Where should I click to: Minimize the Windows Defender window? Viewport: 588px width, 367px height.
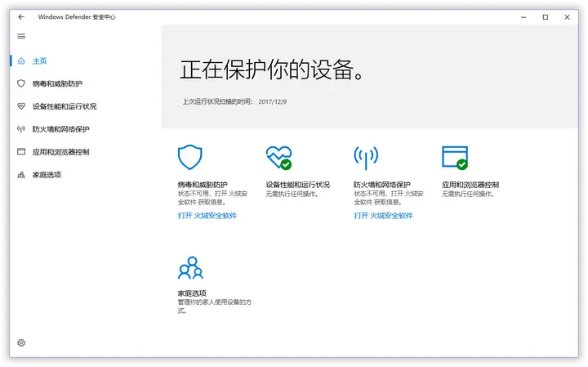tap(523, 17)
